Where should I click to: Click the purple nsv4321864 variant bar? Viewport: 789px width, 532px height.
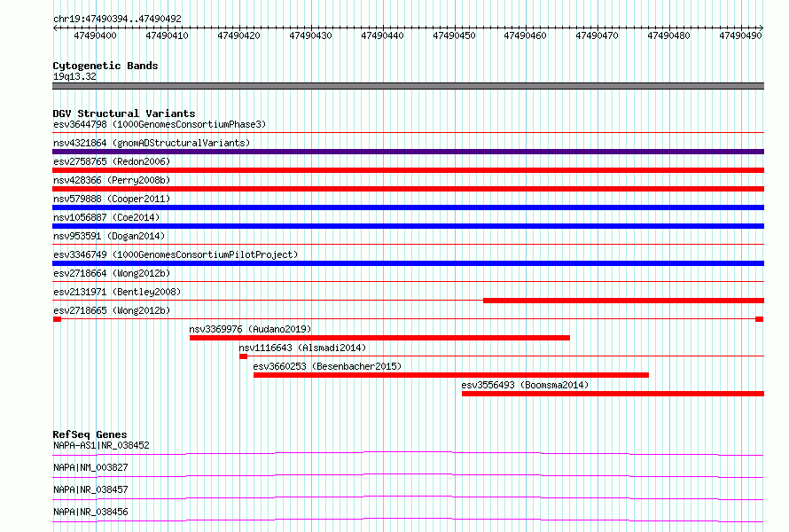coord(408,152)
